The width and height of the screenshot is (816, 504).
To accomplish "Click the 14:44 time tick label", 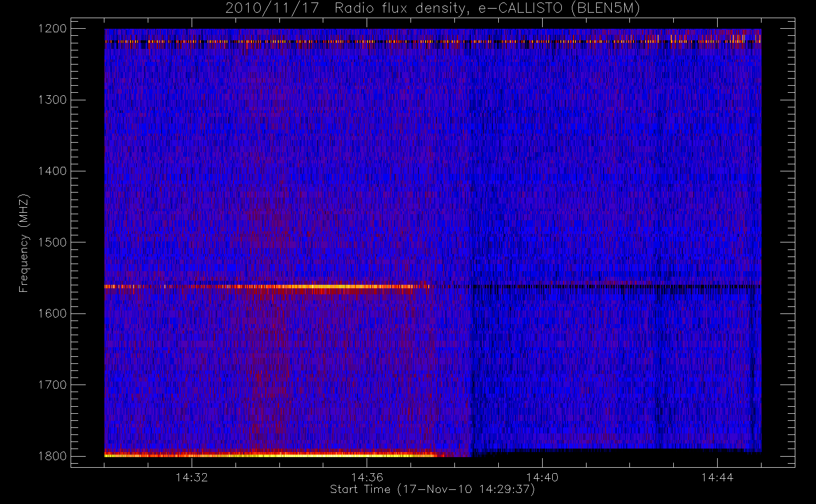I will tap(717, 477).
